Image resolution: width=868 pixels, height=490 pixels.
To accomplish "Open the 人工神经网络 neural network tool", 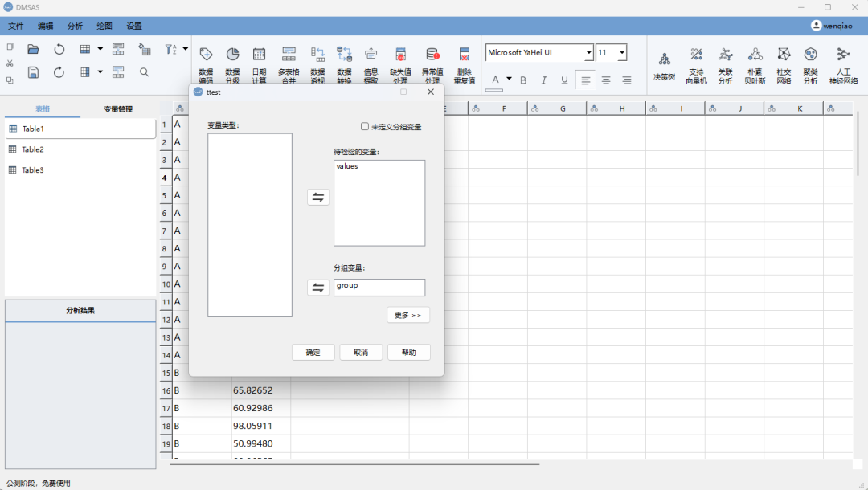I will [843, 64].
